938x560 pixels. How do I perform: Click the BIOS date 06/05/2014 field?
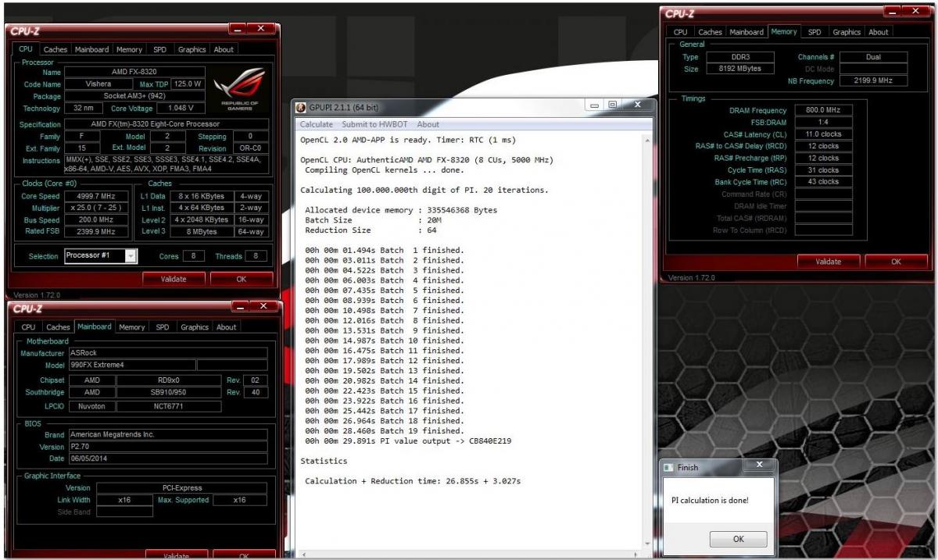tap(167, 458)
